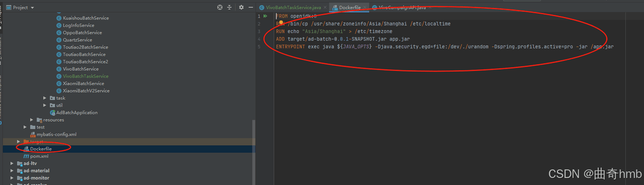Select OppoBatchService in tree
The image size is (644, 185).
click(83, 33)
